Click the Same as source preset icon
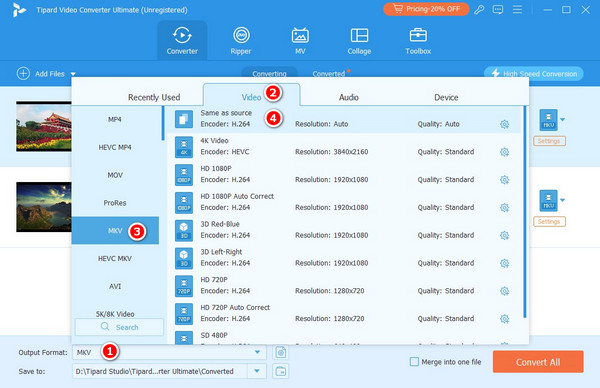Viewport: 600px width, 388px height. (x=184, y=119)
